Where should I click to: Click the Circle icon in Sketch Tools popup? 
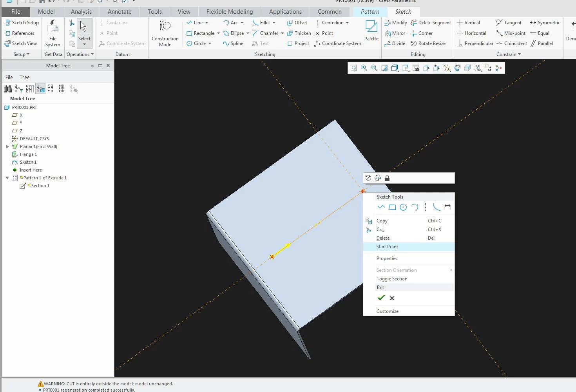[x=403, y=207]
